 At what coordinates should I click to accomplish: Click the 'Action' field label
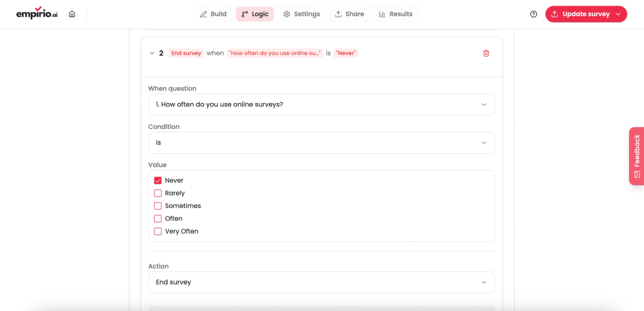click(158, 266)
